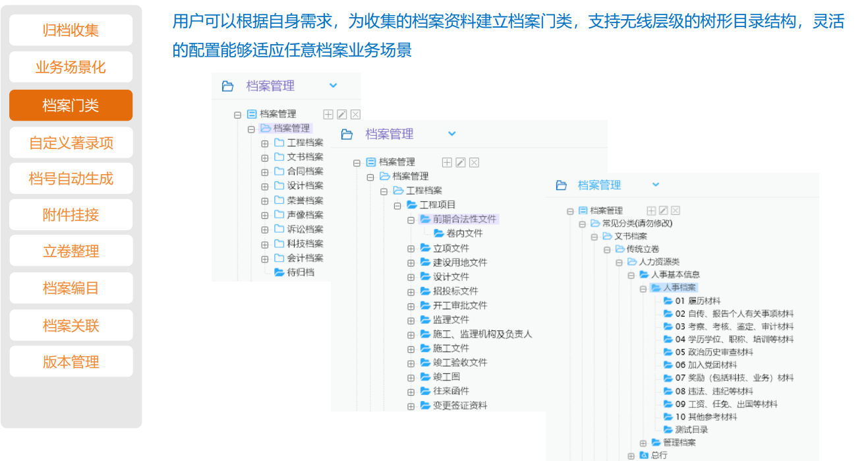Click the folder icon beside 待归档
868x461 pixels.
point(279,272)
